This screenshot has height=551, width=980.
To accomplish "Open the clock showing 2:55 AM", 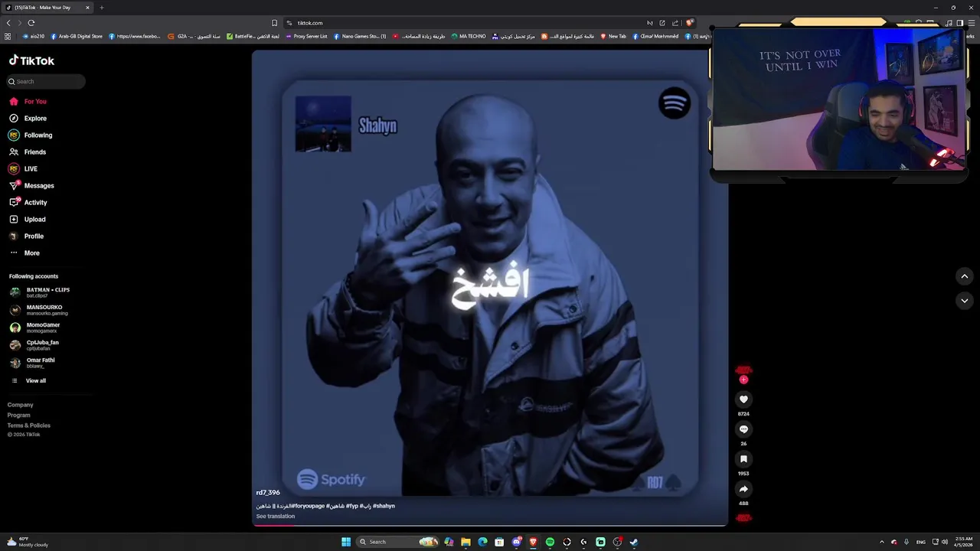I will (964, 542).
